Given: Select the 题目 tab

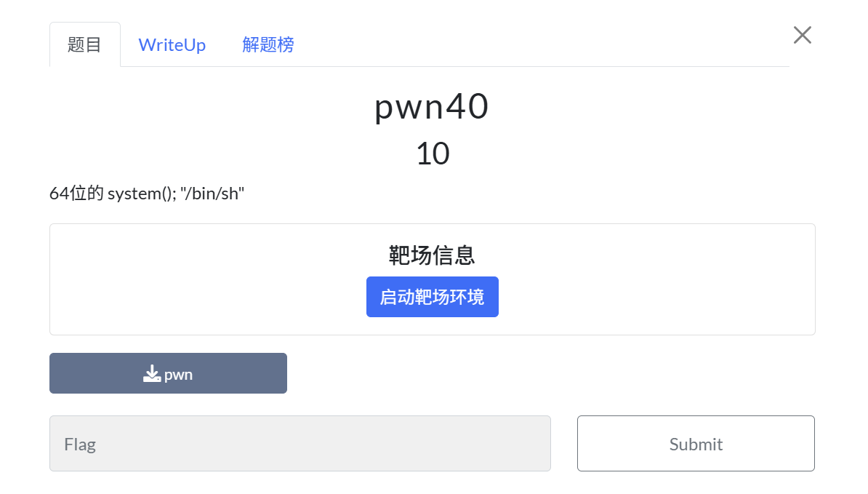Looking at the screenshot, I should [84, 45].
